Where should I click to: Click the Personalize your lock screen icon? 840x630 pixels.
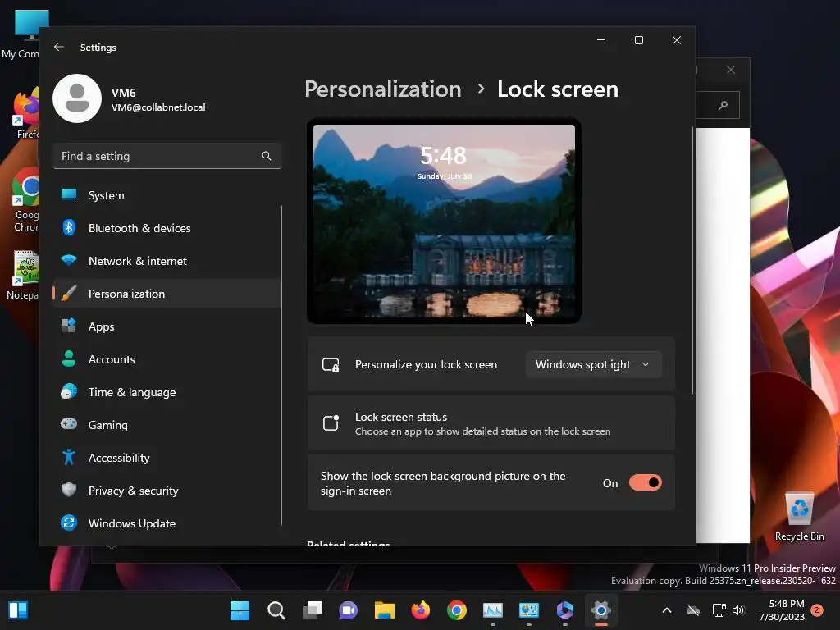click(331, 365)
